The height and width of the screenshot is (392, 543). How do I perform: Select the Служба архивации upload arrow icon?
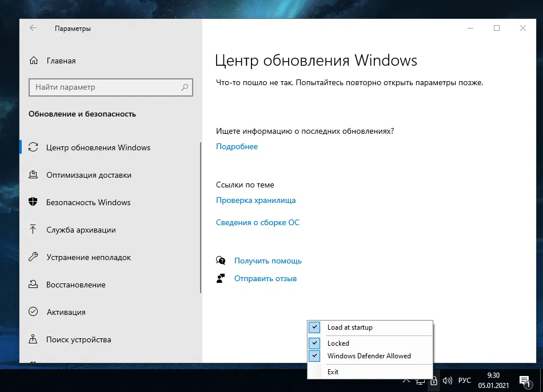[33, 229]
